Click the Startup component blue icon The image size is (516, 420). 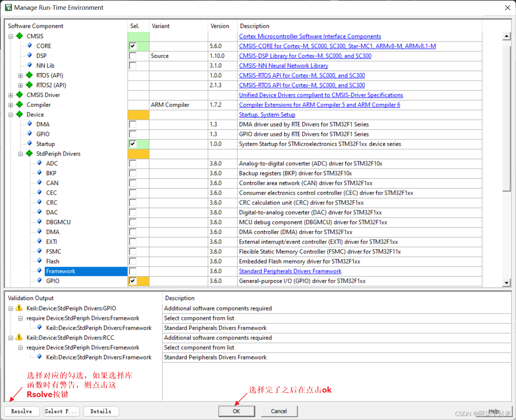coord(30,143)
